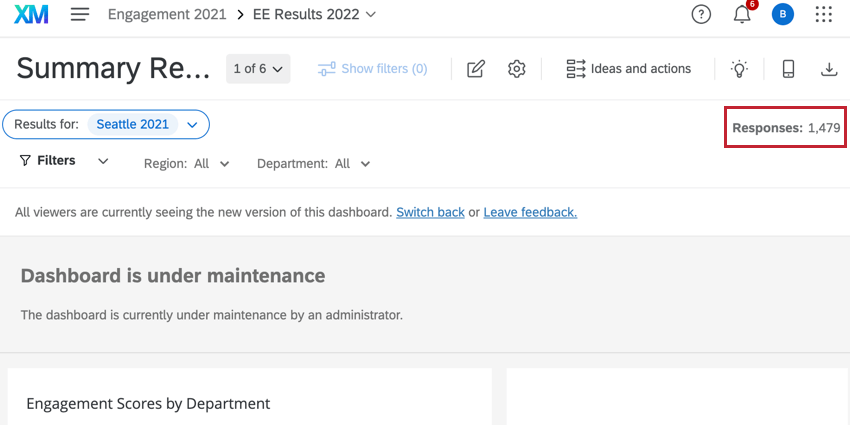This screenshot has width=850, height=425.
Task: Click the edit dashboard pencil icon
Action: pyautogui.click(x=476, y=69)
